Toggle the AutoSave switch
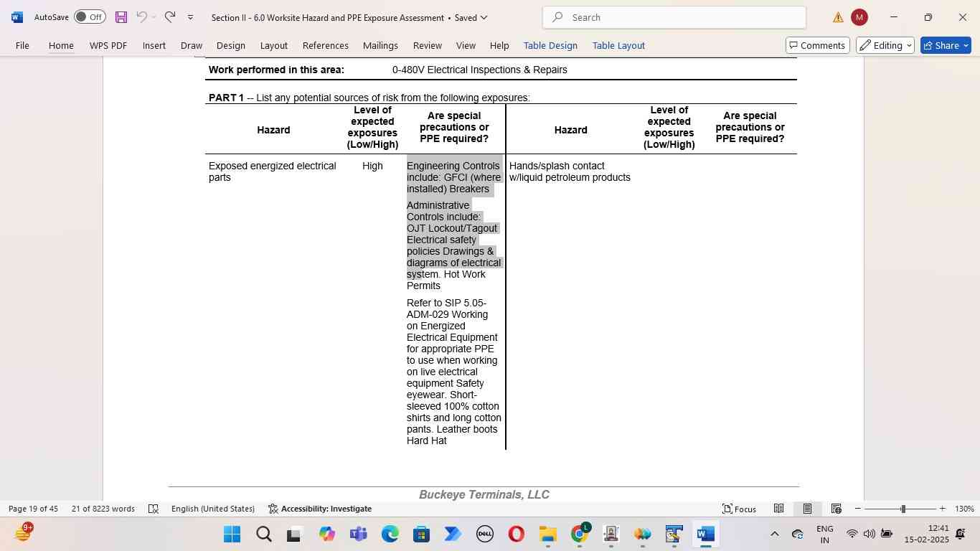Viewport: 980px width, 551px height. (90, 17)
